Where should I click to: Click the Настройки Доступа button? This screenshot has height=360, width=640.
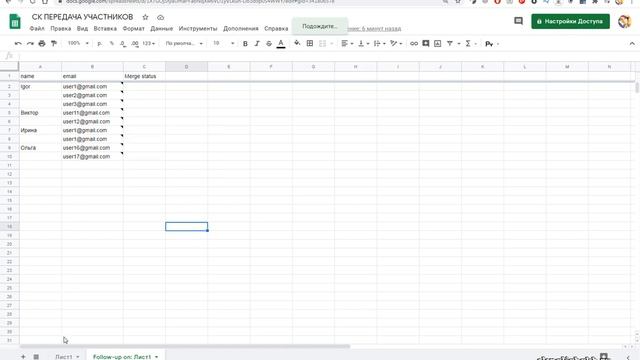(x=571, y=21)
